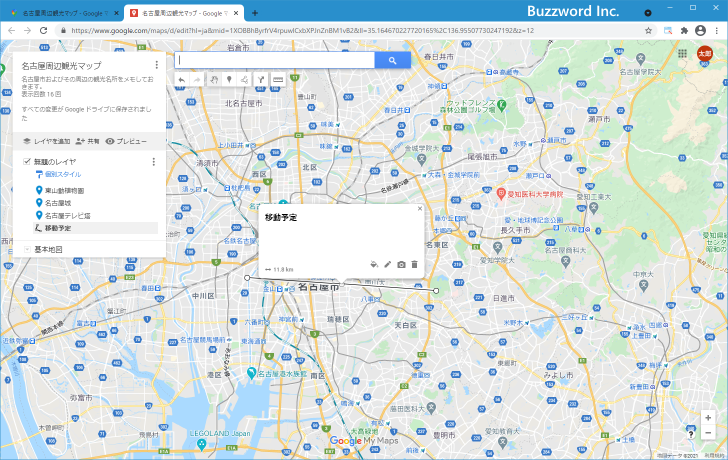Open the 無題のレイヤ layer options menu
Viewport: 728px width, 460px height.
[154, 162]
